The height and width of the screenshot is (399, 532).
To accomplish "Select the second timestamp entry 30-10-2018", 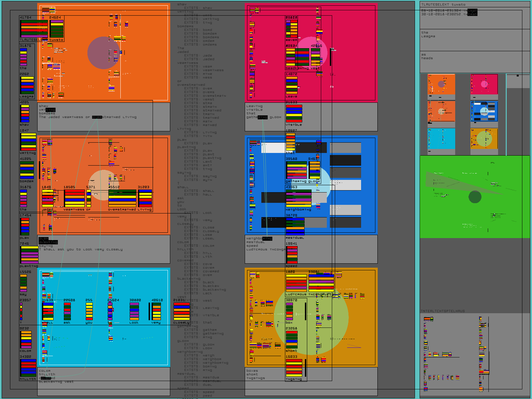I will pos(449,14).
